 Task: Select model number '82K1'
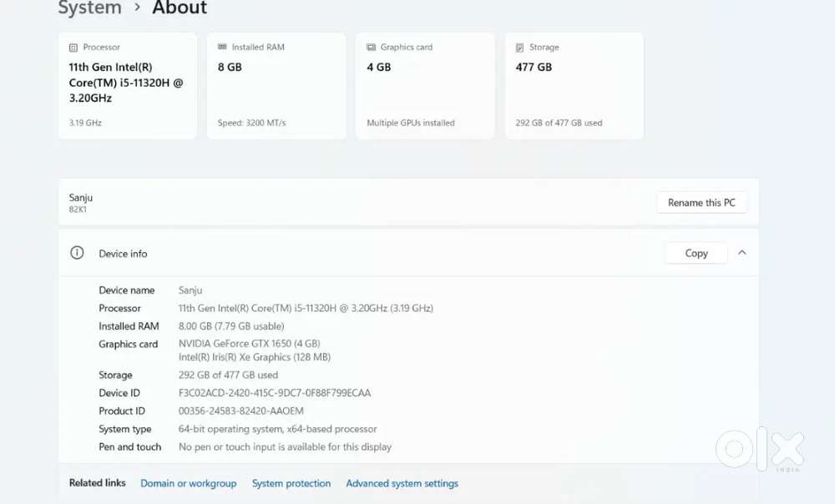click(x=78, y=209)
